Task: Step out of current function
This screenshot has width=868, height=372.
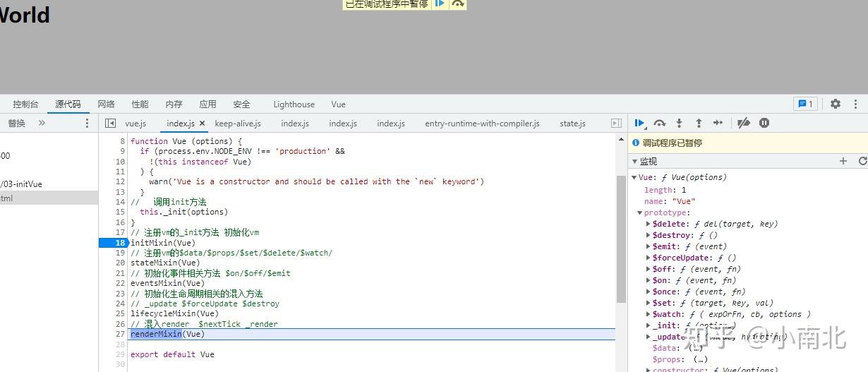Action: (699, 123)
